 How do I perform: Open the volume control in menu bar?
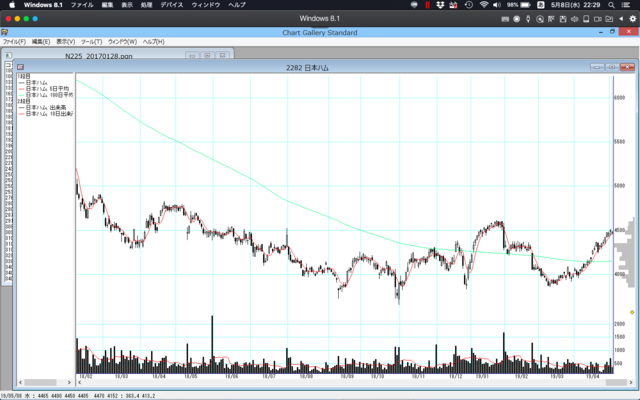[497, 5]
